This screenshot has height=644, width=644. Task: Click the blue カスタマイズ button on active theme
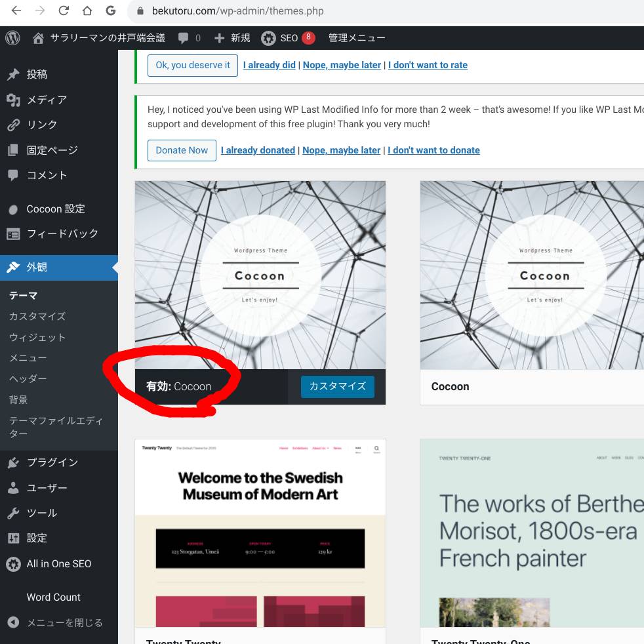click(x=338, y=386)
